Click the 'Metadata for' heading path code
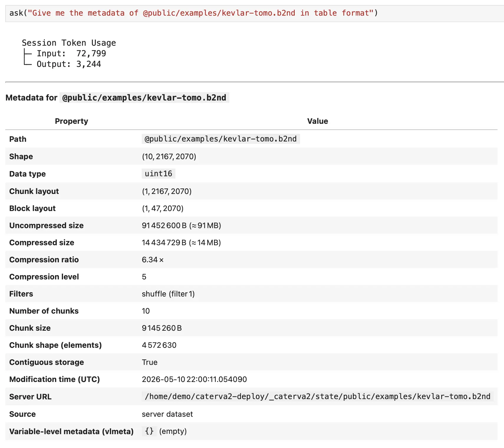 click(x=144, y=98)
